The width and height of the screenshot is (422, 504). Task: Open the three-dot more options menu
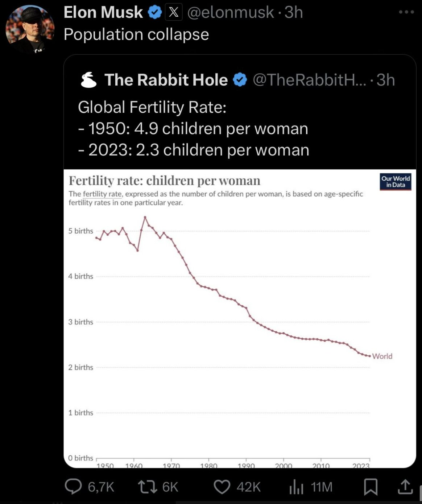[x=406, y=12]
